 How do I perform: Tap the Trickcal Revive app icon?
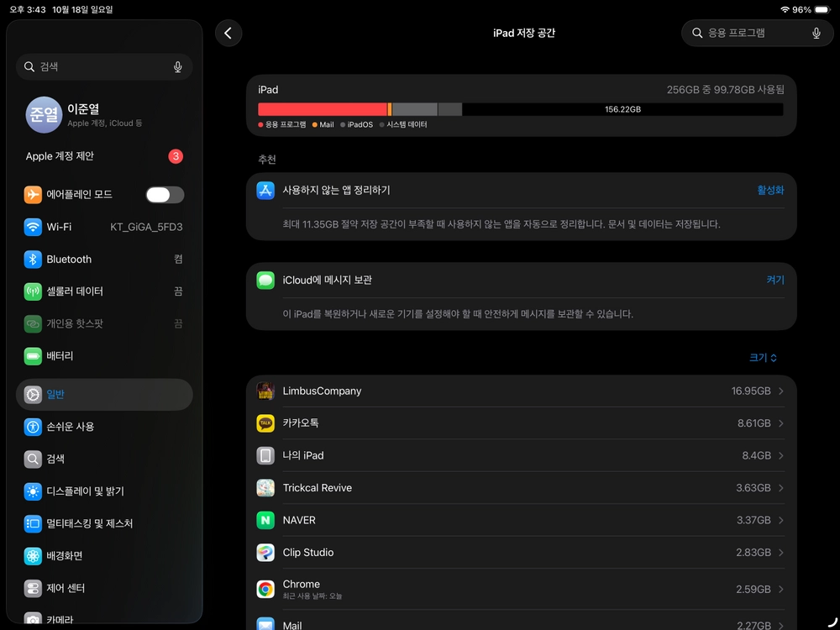(x=265, y=488)
